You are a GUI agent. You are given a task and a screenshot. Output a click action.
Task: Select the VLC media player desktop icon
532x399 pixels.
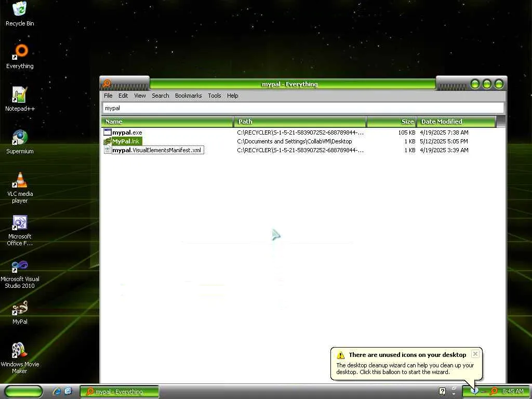click(x=20, y=188)
